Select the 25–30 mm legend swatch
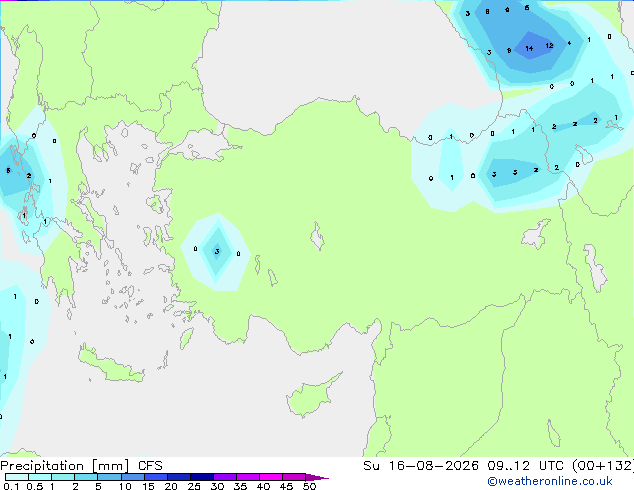The width and height of the screenshot is (634, 490). pos(201,477)
